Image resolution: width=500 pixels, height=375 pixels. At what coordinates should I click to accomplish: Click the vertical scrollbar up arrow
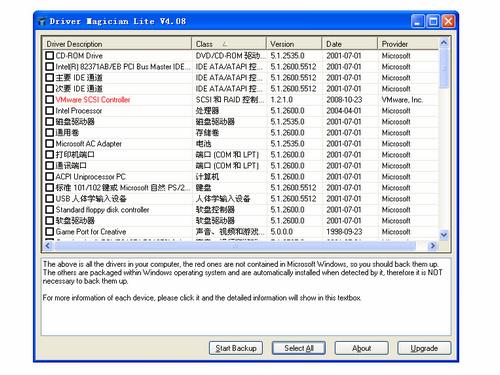(x=444, y=43)
